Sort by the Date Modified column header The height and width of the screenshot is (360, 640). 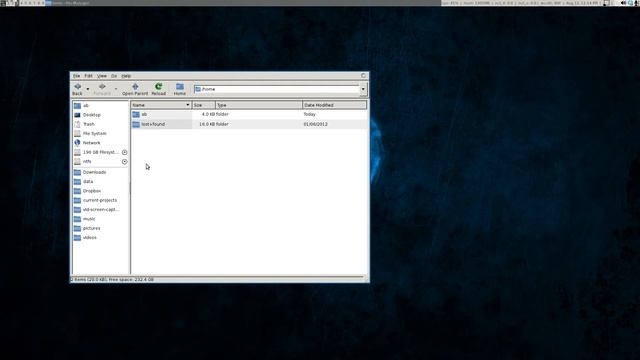(334, 105)
